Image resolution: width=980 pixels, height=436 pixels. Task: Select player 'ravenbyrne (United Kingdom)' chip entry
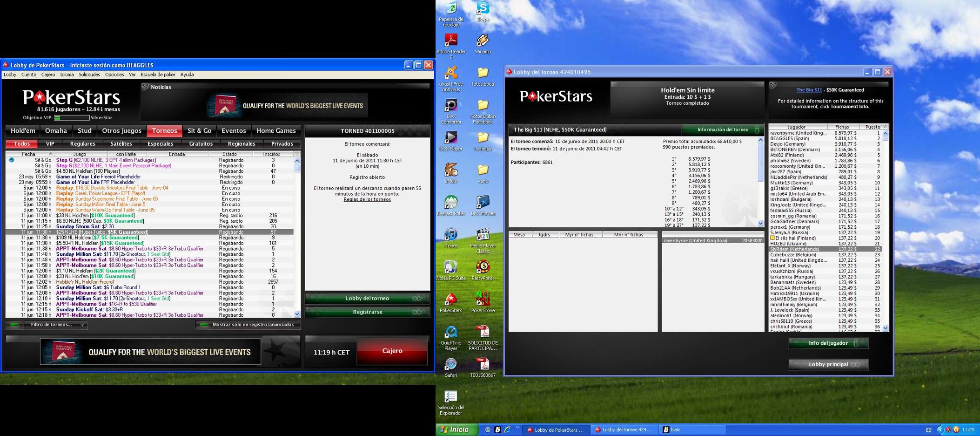713,240
